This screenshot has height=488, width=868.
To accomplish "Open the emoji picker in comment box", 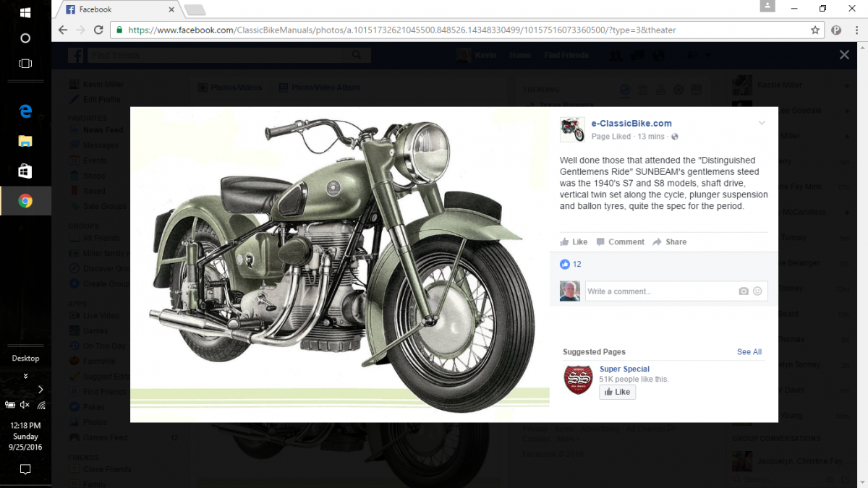I will (757, 291).
